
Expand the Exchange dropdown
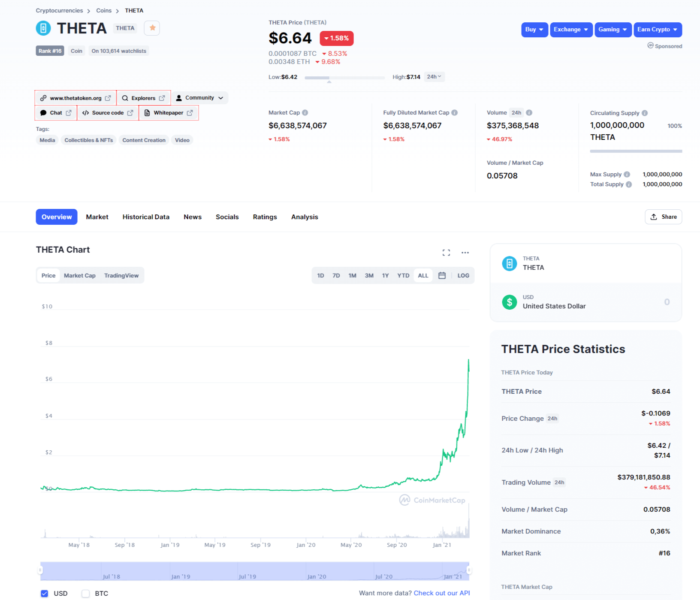click(571, 30)
